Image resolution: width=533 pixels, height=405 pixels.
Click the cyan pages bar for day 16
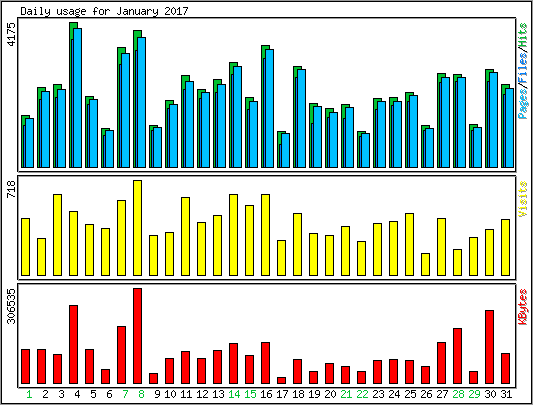click(x=270, y=108)
